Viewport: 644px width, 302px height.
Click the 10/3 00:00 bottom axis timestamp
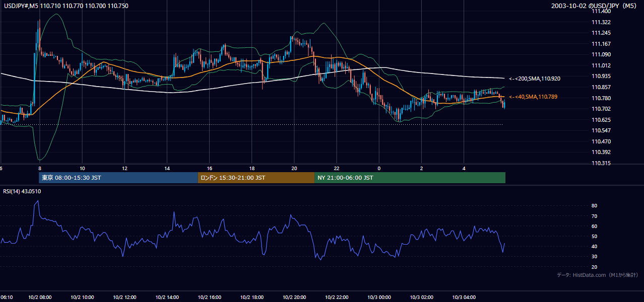pyautogui.click(x=379, y=297)
